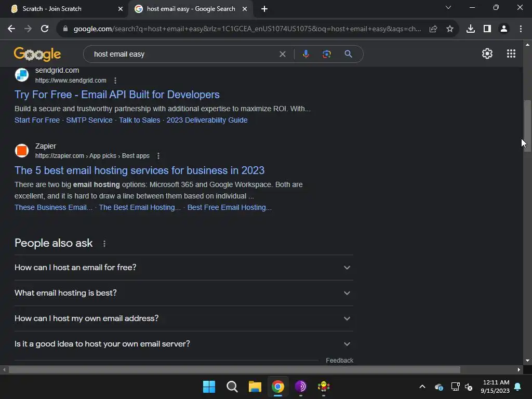Open tab search dropdown arrow

click(x=448, y=7)
